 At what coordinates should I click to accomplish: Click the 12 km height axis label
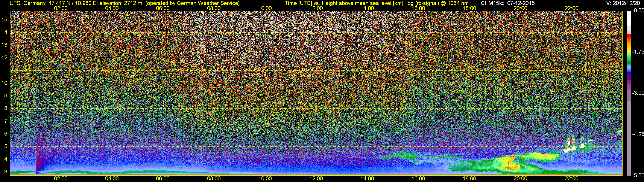pyautogui.click(x=5, y=58)
